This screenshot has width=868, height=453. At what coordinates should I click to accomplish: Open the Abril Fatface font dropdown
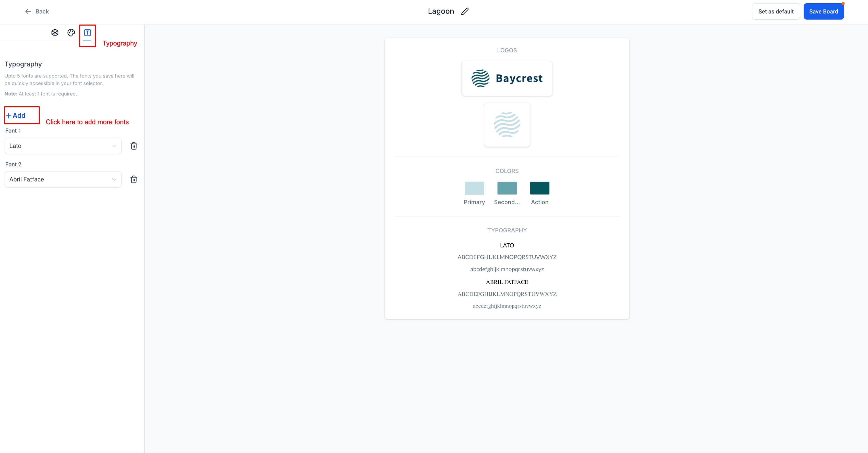(x=63, y=179)
